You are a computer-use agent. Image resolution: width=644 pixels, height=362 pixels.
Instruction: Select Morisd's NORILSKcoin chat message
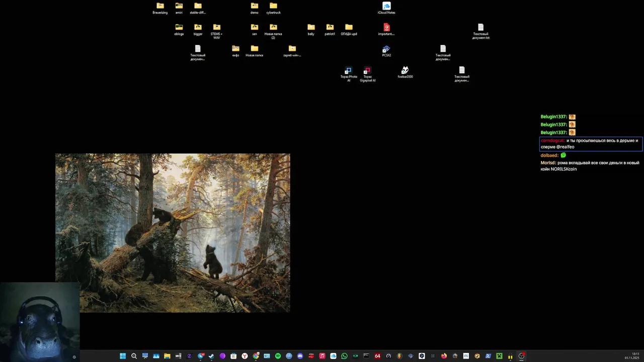point(590,166)
